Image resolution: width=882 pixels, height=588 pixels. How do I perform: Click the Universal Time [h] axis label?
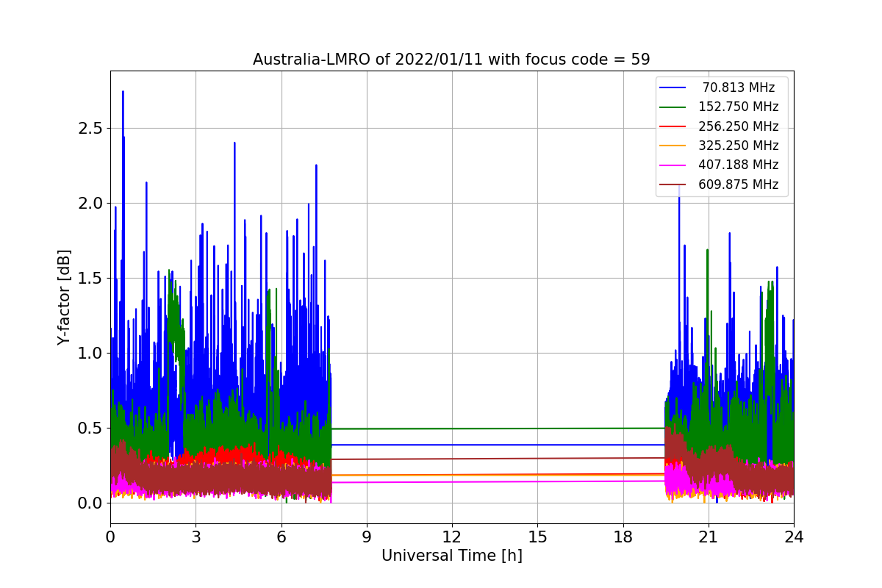[x=451, y=556]
